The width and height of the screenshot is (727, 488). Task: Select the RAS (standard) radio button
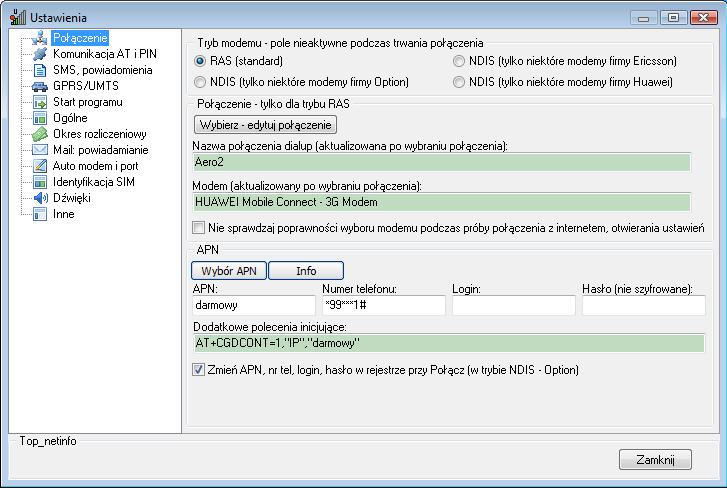199,61
